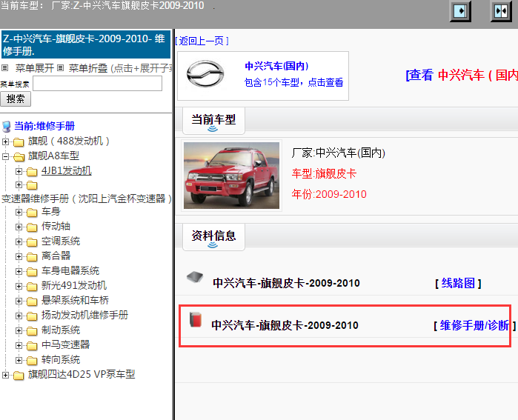The width and height of the screenshot is (518, 420).
Task: Open the 当前车型 tab header
Action: pos(213,121)
